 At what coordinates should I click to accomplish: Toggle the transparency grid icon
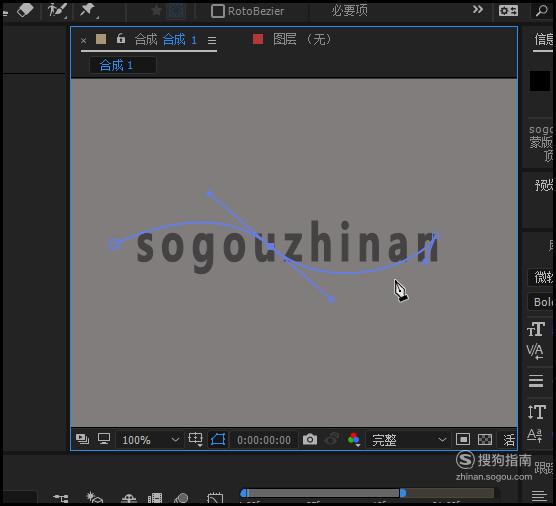pos(485,440)
